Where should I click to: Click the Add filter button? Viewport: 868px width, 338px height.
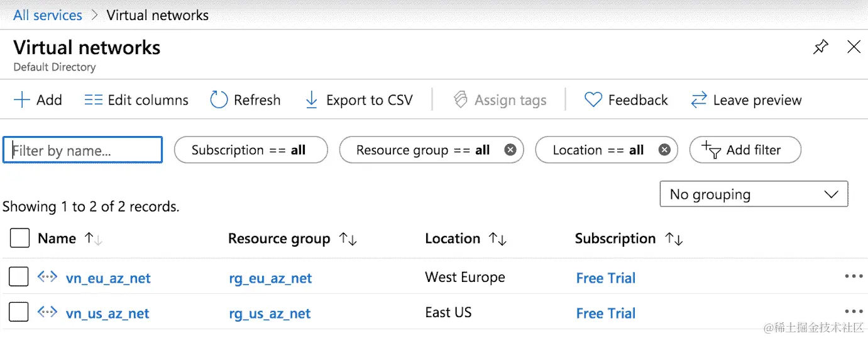(x=745, y=150)
